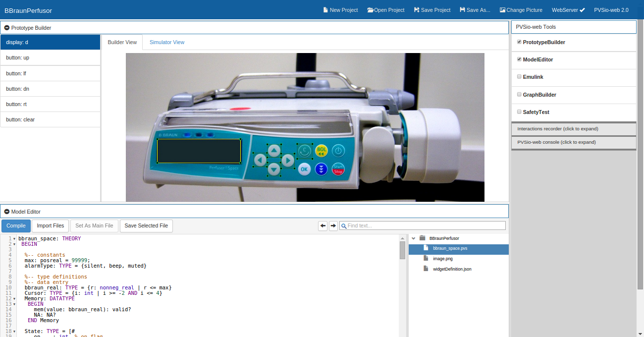Click the code editor vertical scrollbar thumb
This screenshot has width=644, height=337.
coord(402,250)
